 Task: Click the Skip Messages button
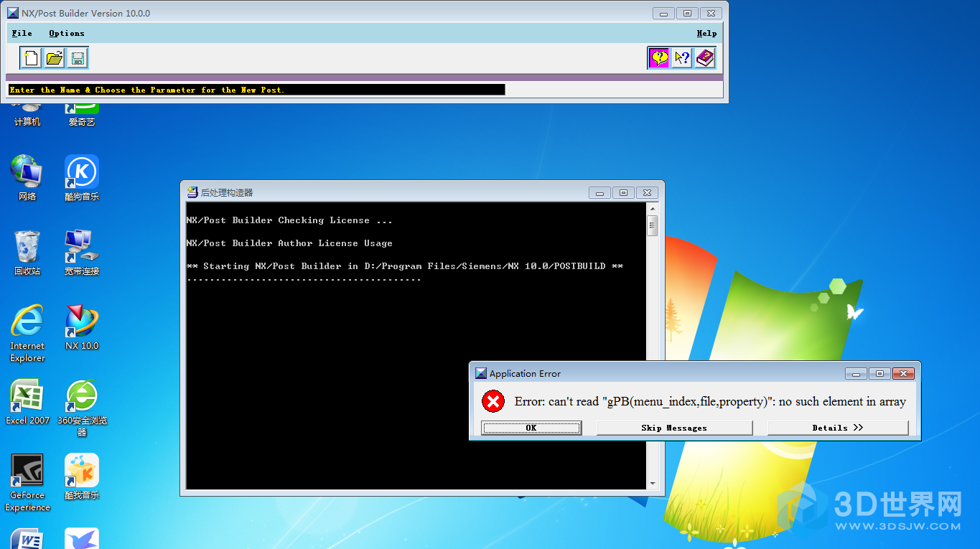pos(674,428)
